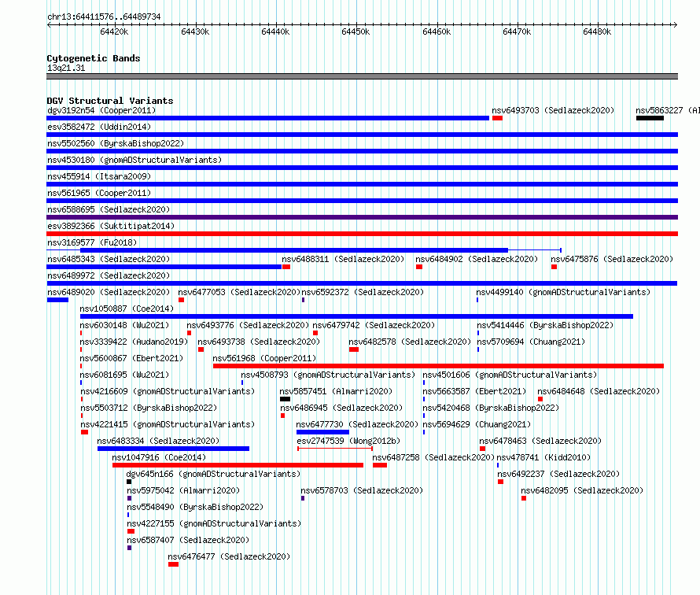The image size is (700, 595).
Task: Select nsv5600867 (Ebert2021) label
Action: [131, 358]
